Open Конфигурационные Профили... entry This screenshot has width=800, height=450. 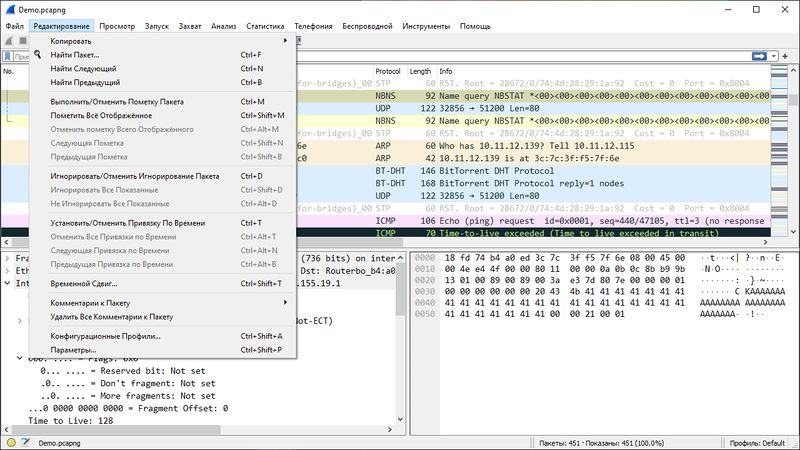(163, 336)
